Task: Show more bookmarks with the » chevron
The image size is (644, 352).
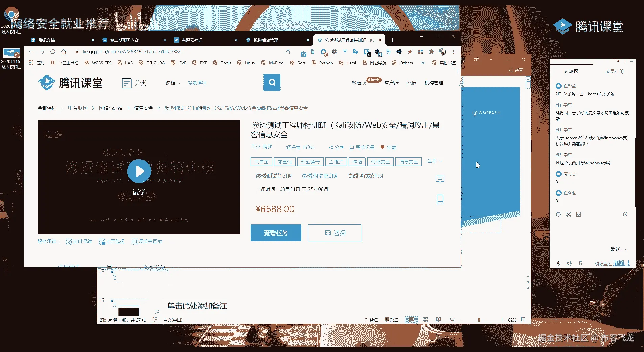Action: click(x=423, y=63)
